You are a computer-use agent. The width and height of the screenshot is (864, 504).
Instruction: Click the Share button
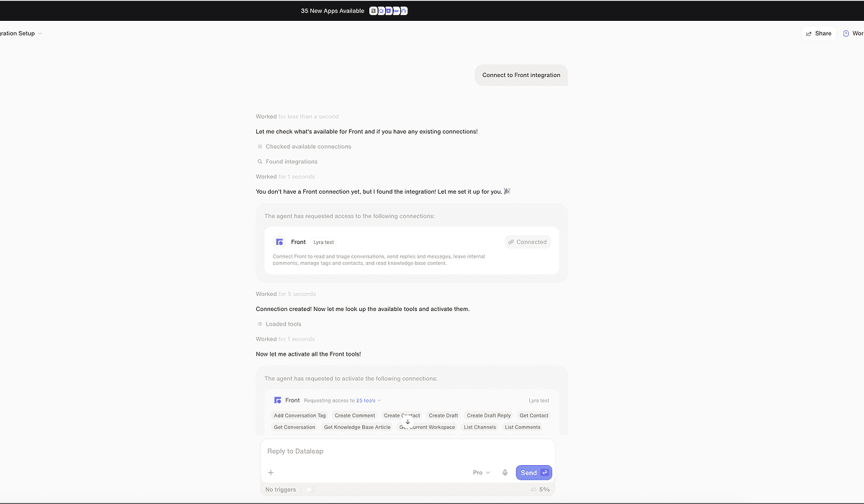(x=818, y=34)
